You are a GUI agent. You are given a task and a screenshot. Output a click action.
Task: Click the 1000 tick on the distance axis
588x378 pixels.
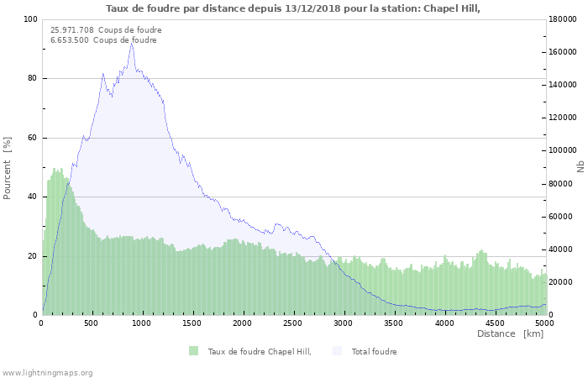(x=142, y=323)
